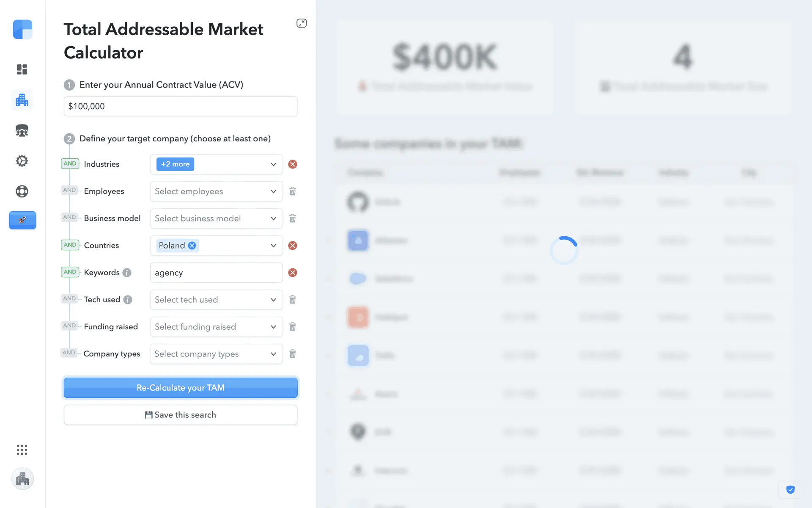812x508 pixels.
Task: Select the rocket icon in sidebar
Action: pyautogui.click(x=22, y=220)
